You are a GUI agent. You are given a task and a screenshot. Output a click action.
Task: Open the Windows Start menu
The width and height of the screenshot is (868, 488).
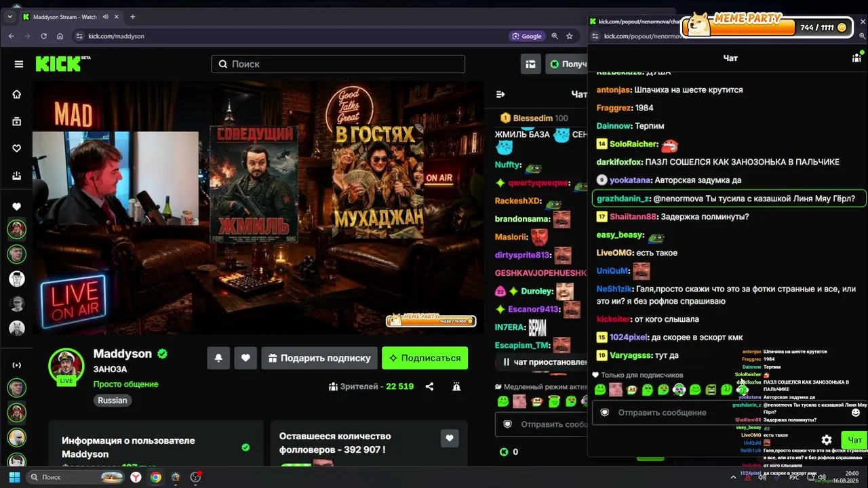pyautogui.click(x=14, y=477)
